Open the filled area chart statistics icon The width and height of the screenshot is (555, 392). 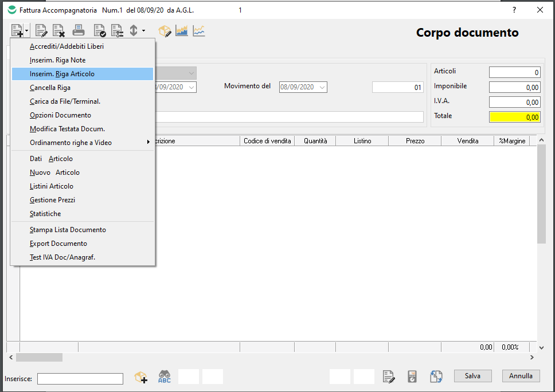coord(182,31)
